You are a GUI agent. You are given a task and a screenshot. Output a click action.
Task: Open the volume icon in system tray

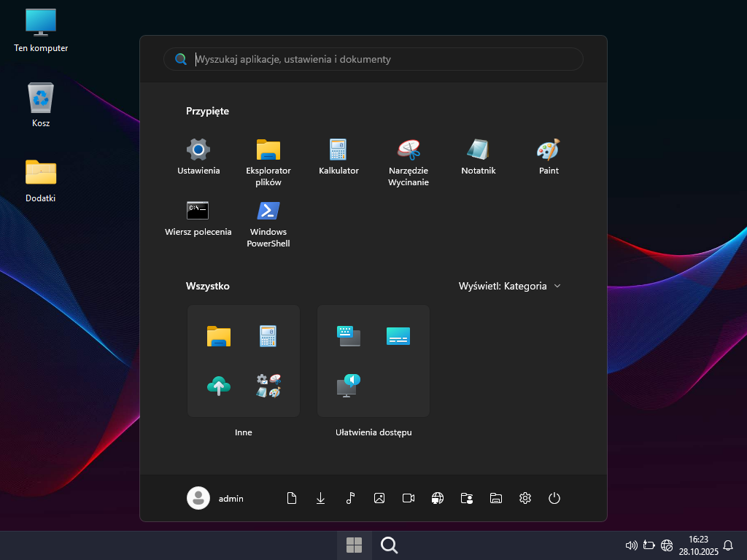tap(632, 545)
